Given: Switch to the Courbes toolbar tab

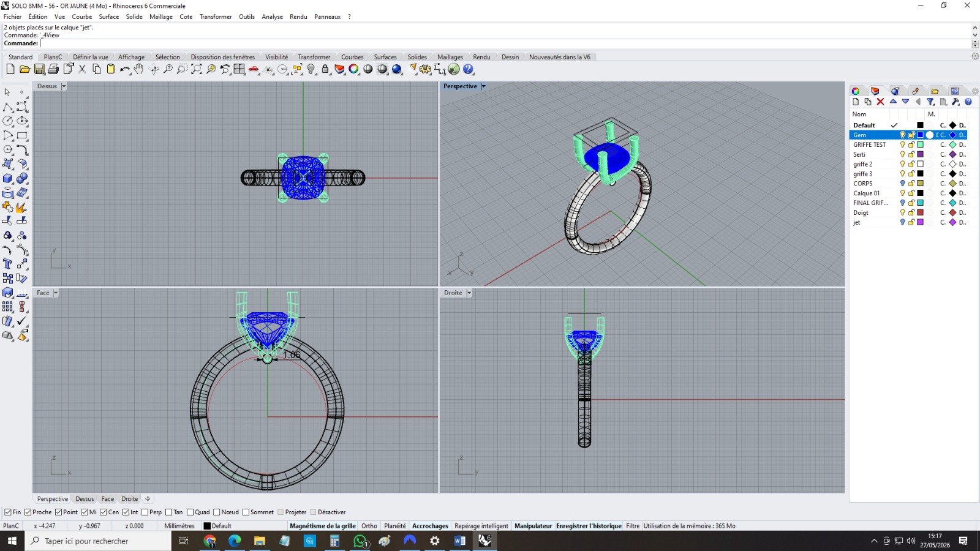Looking at the screenshot, I should pyautogui.click(x=352, y=57).
